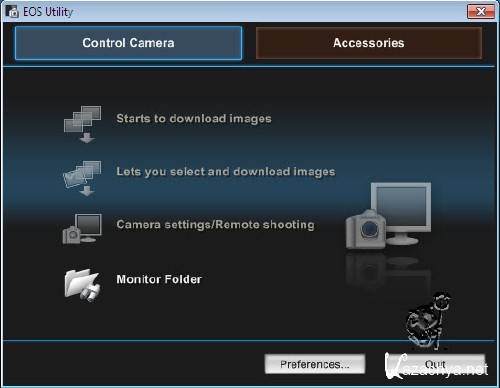This screenshot has width=500, height=388.
Task: Click the stacked images download icon
Action: pyautogui.click(x=83, y=124)
